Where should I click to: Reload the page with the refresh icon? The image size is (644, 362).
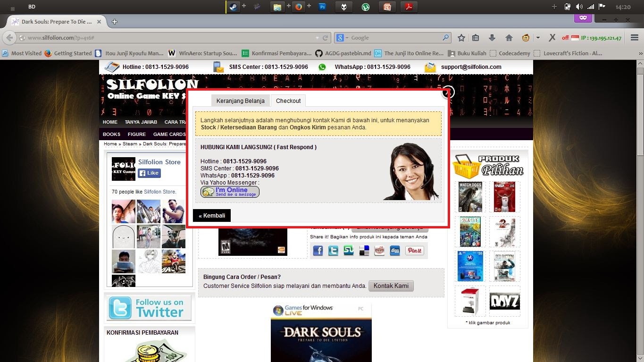[325, 38]
